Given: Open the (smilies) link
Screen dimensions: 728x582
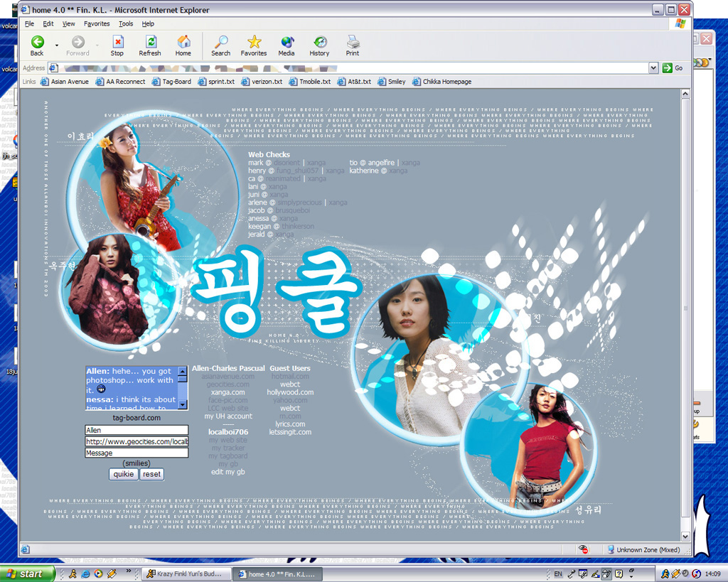Looking at the screenshot, I should tap(136, 463).
